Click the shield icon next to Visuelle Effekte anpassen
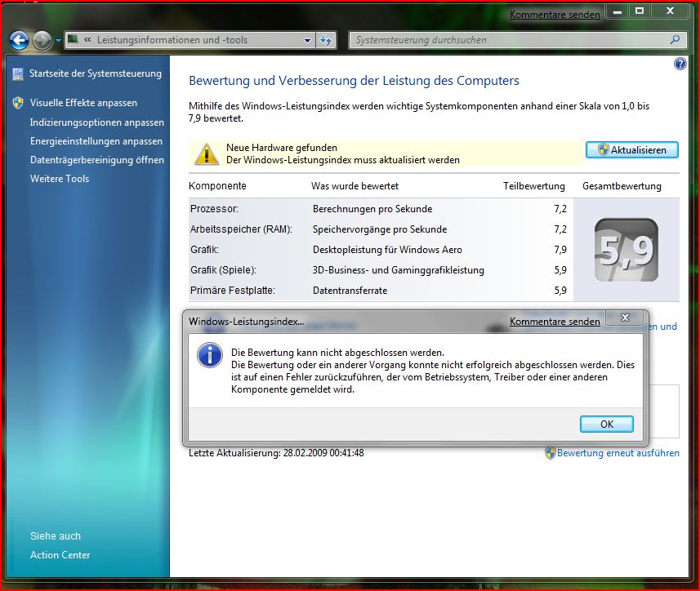 click(18, 103)
